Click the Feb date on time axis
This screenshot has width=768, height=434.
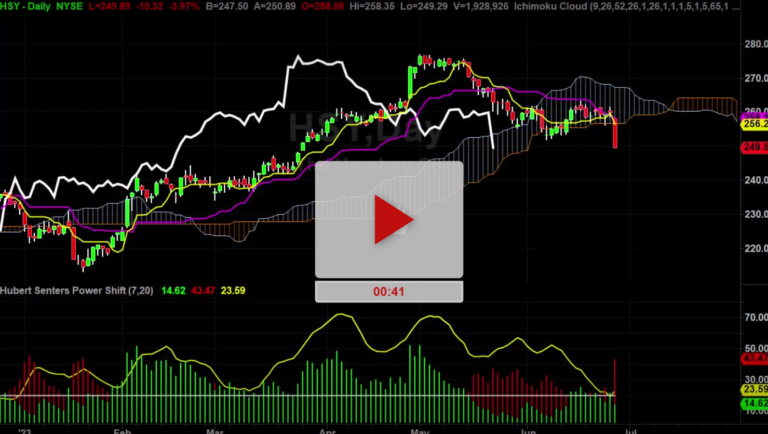(x=123, y=426)
